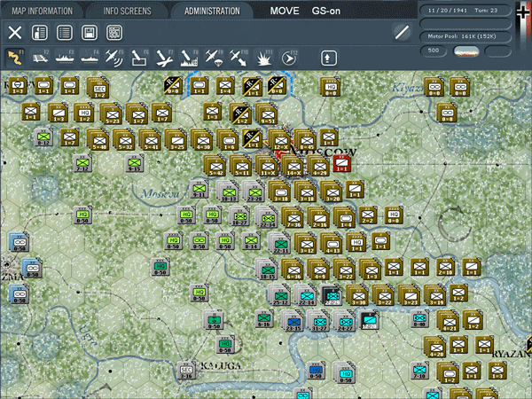Select the Soviet stack labeled 8=45
Screen dimensions: 532x399
click(307, 139)
